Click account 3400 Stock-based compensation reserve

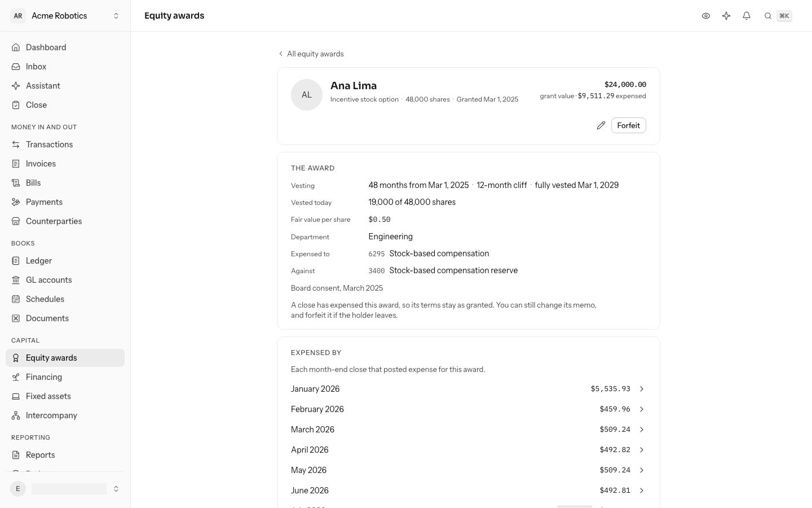click(x=443, y=270)
